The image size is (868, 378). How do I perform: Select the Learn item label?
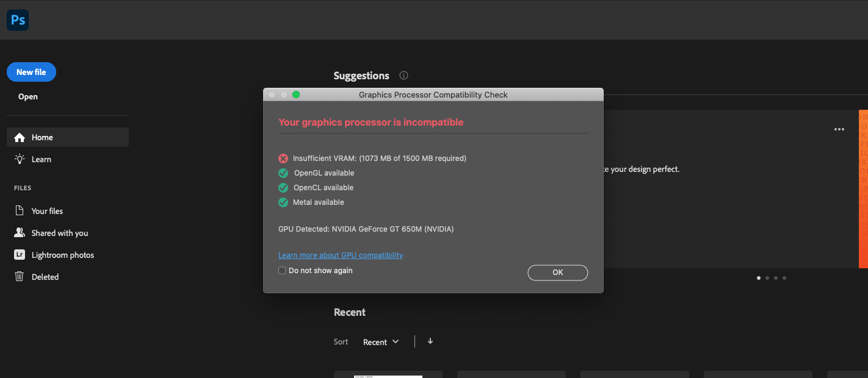pyautogui.click(x=42, y=160)
